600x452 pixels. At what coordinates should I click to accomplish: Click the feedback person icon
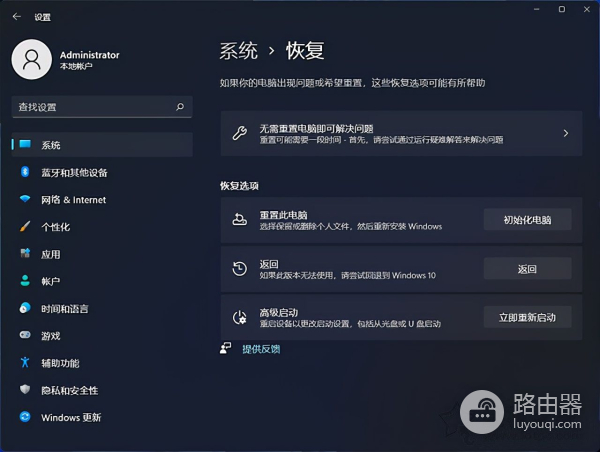[x=226, y=348]
